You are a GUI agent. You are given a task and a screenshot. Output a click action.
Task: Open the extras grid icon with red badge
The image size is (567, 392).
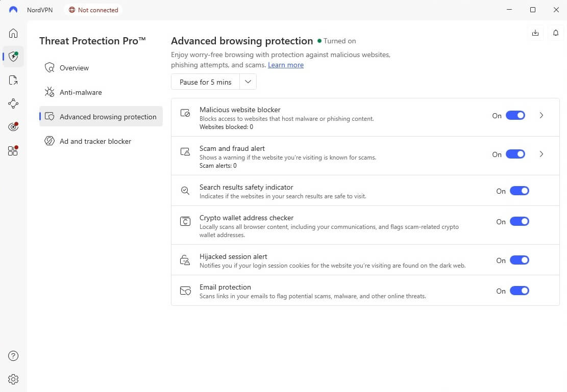[x=13, y=150]
